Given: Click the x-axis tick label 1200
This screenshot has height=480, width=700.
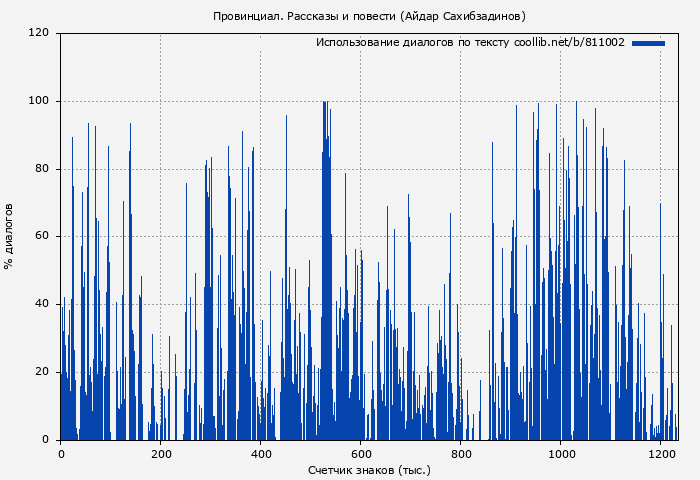Looking at the screenshot, I should pos(660,453).
